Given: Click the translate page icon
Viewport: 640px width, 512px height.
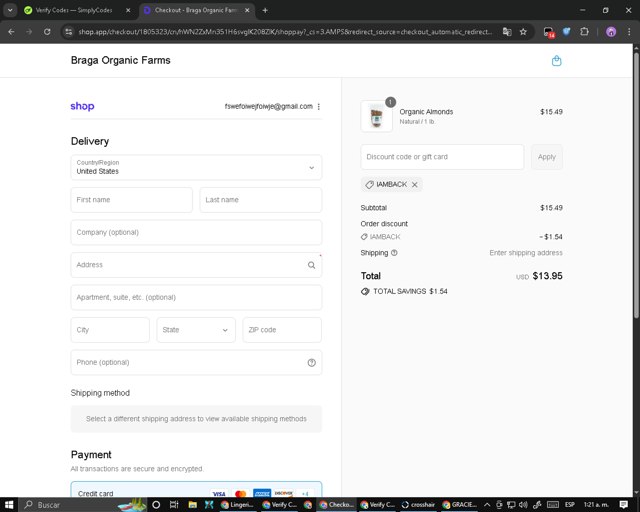Looking at the screenshot, I should tap(507, 32).
